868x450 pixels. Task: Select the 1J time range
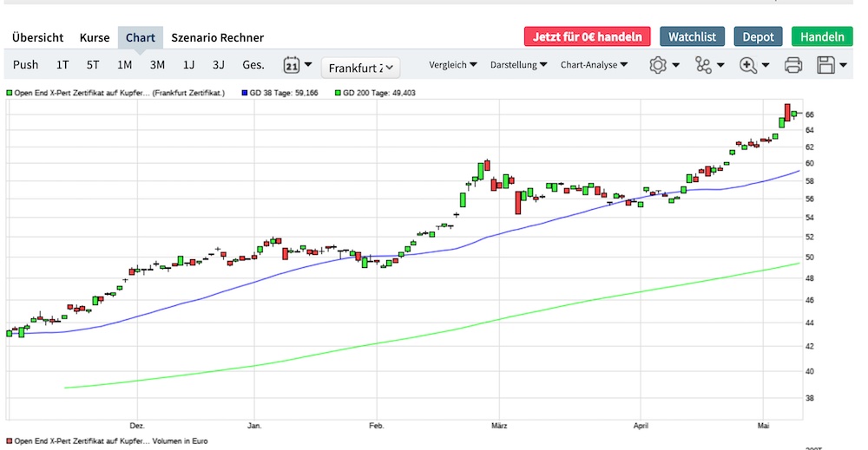point(188,65)
